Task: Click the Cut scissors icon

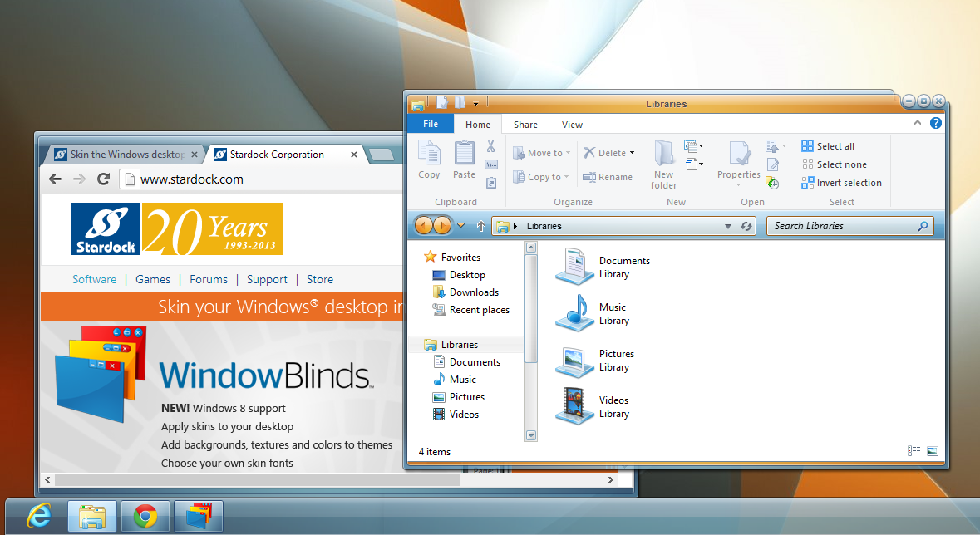Action: [490, 146]
